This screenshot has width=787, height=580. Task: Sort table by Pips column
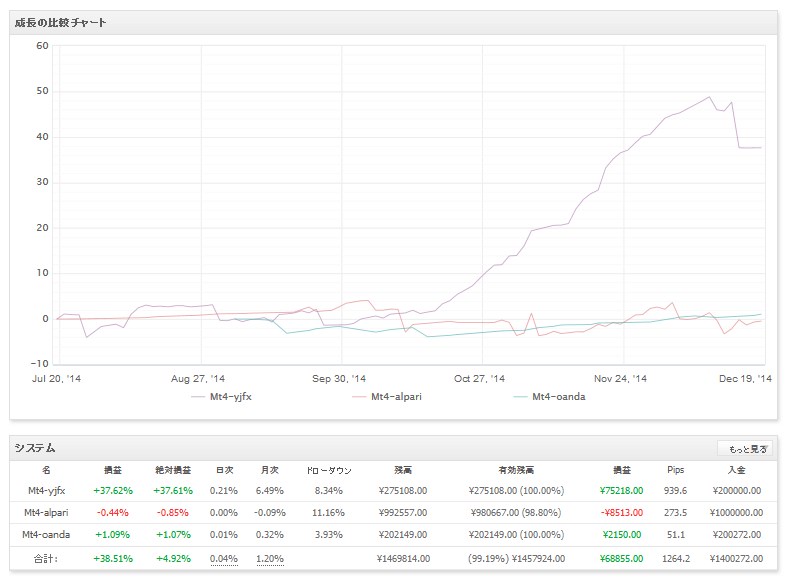pos(676,468)
